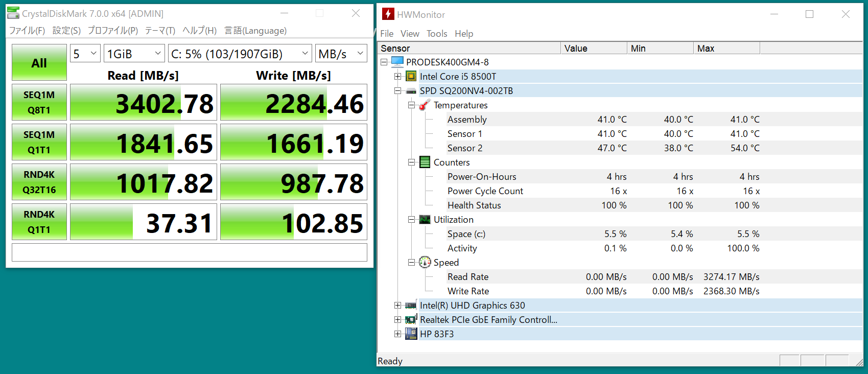
Task: Click the 1841.65 read result
Action: click(144, 142)
